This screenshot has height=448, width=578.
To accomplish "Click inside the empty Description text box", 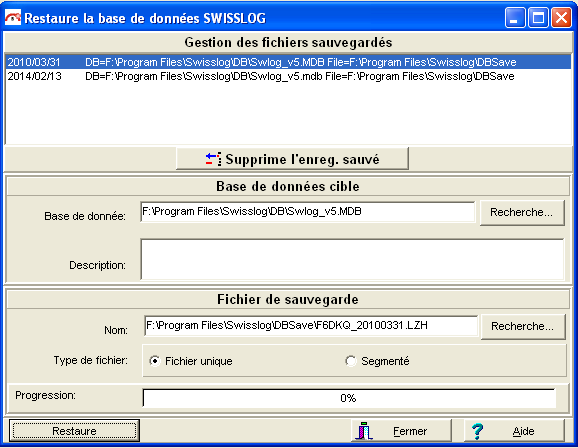I will tap(352, 259).
